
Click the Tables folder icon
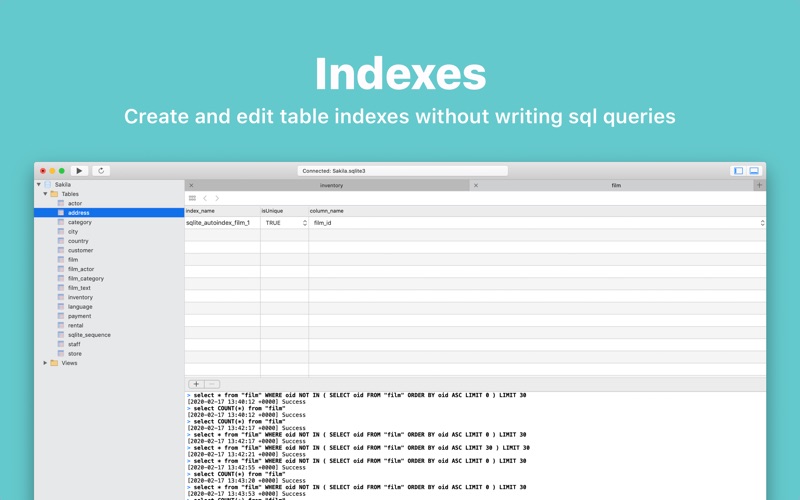(x=54, y=194)
